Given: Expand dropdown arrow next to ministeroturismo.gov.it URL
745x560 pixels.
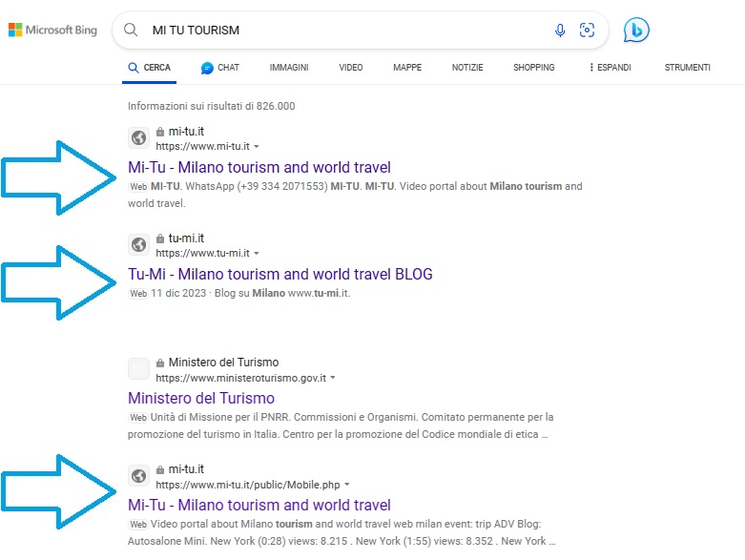Looking at the screenshot, I should (333, 378).
